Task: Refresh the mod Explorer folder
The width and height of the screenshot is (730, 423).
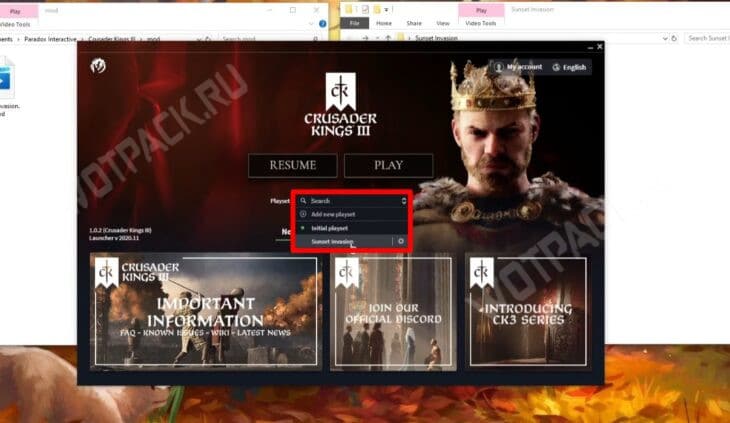Action: coord(208,39)
